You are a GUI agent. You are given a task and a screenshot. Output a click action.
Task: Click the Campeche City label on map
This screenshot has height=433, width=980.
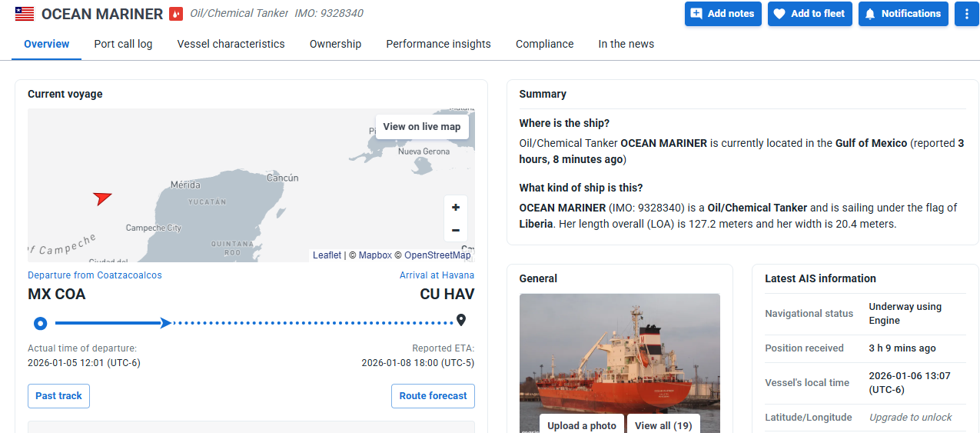click(x=154, y=228)
